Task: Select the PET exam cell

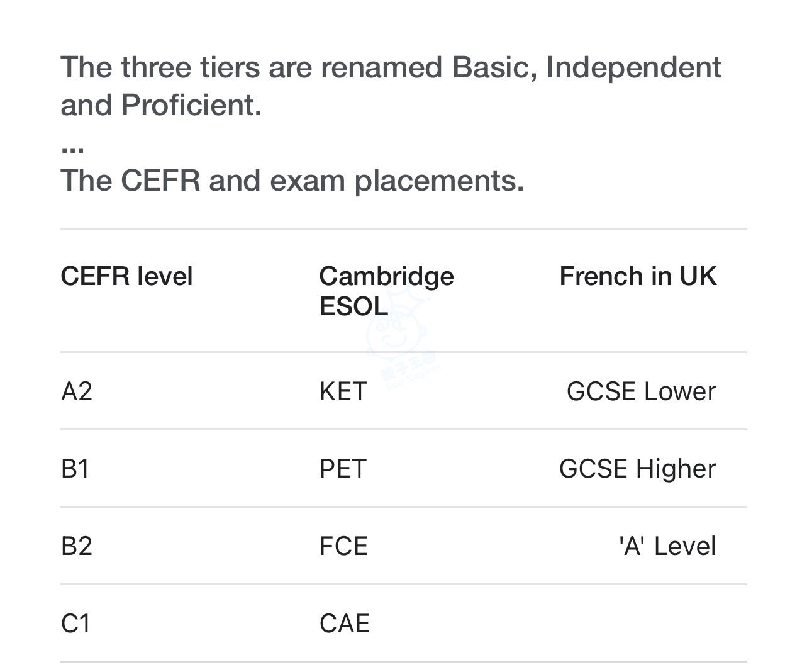Action: (342, 469)
